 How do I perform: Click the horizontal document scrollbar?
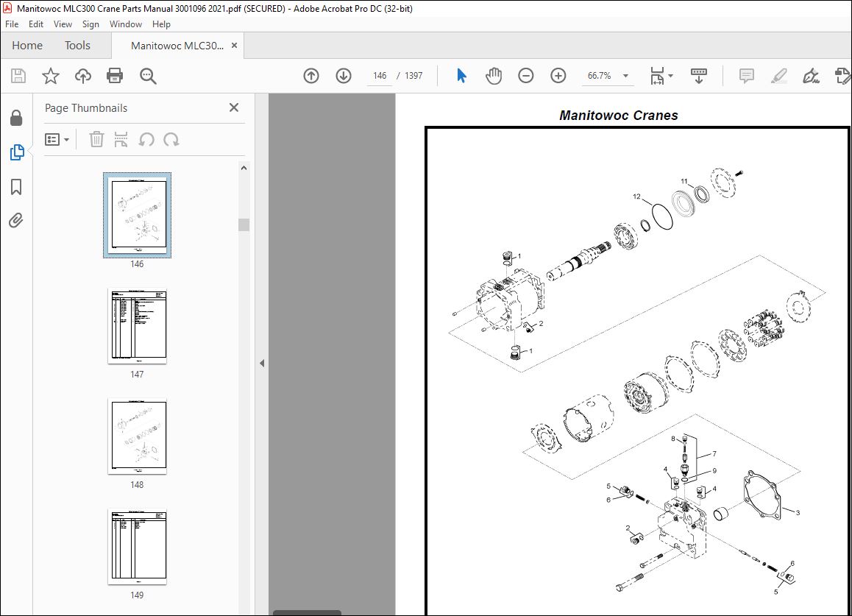307,613
